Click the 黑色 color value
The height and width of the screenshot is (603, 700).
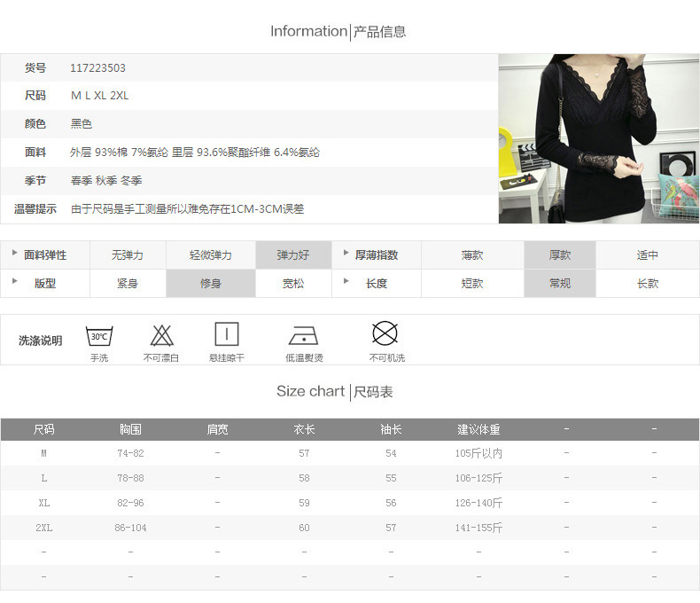[82, 124]
